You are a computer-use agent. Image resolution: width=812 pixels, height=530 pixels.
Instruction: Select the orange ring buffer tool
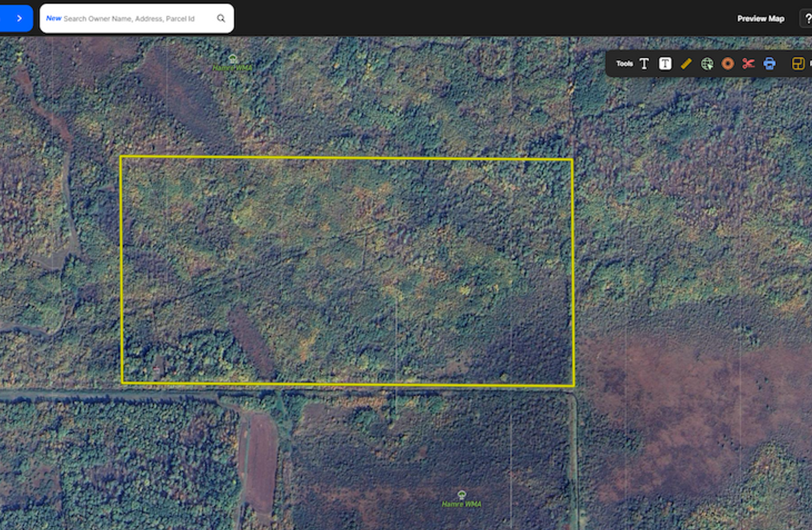coord(728,64)
